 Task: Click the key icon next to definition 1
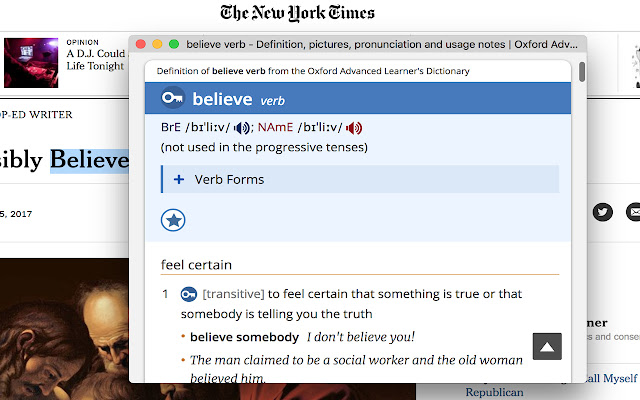point(189,294)
